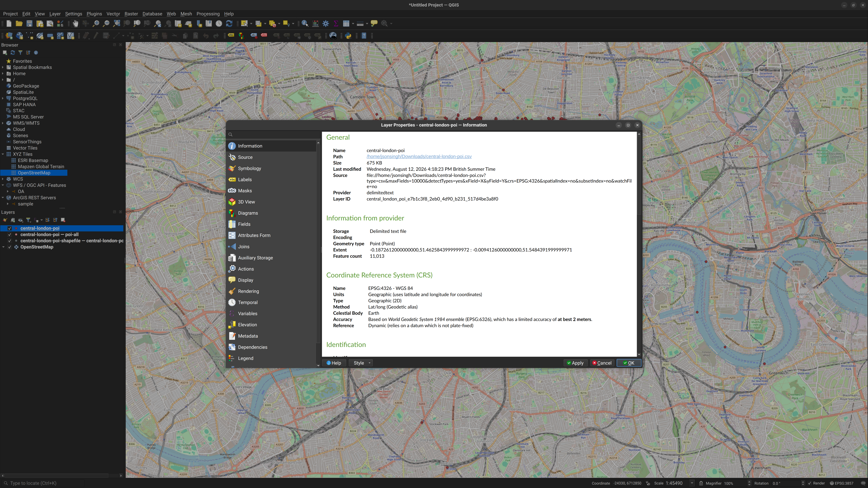The height and width of the screenshot is (488, 868).
Task: Open the Vector menu
Action: pos(113,14)
